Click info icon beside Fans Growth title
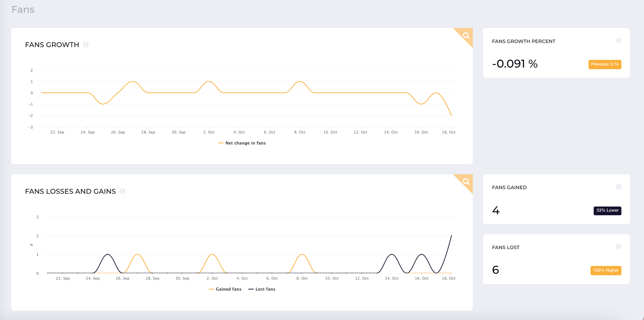The height and width of the screenshot is (320, 644). (86, 45)
